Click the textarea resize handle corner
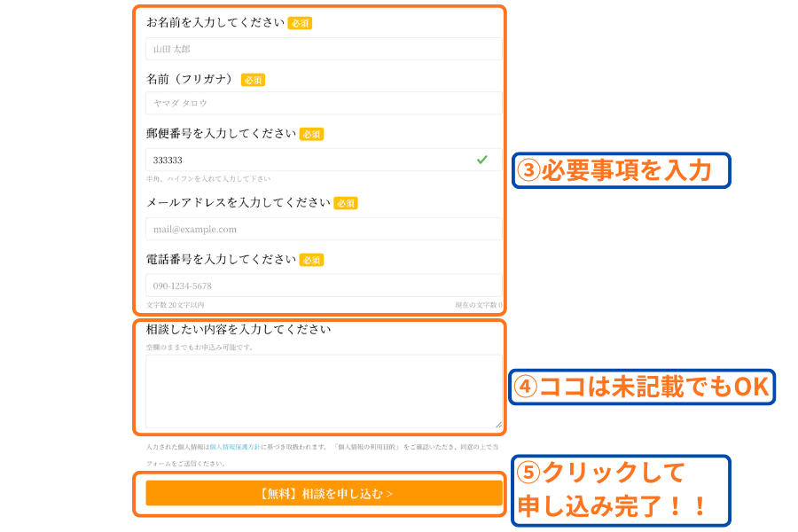 [498, 425]
